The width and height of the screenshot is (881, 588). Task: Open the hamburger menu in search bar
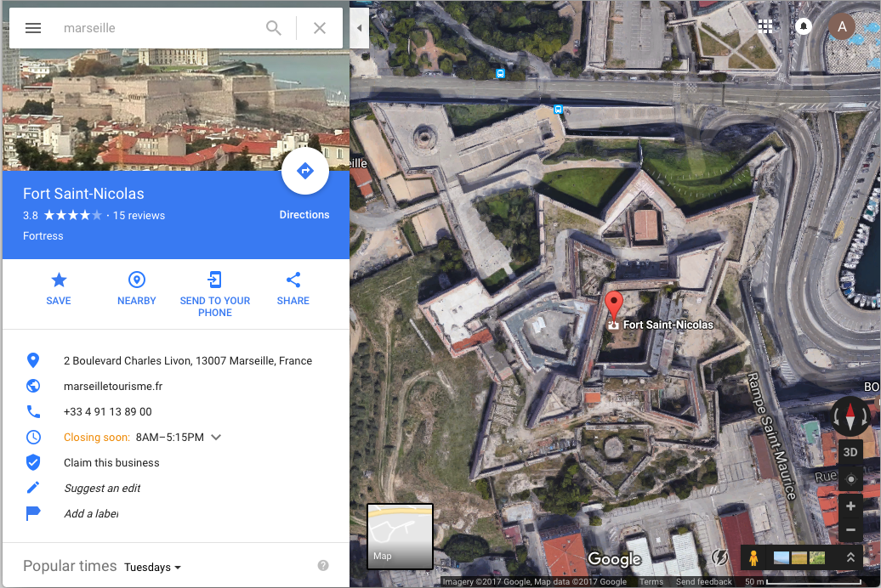[33, 28]
